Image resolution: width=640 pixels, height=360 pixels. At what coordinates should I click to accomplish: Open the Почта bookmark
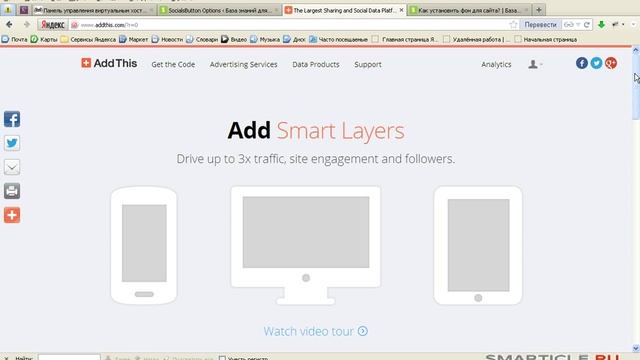[15, 40]
